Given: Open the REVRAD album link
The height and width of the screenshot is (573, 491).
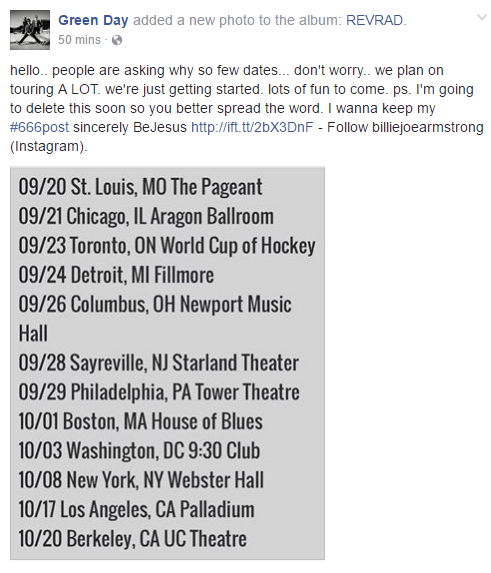Looking at the screenshot, I should (x=374, y=20).
